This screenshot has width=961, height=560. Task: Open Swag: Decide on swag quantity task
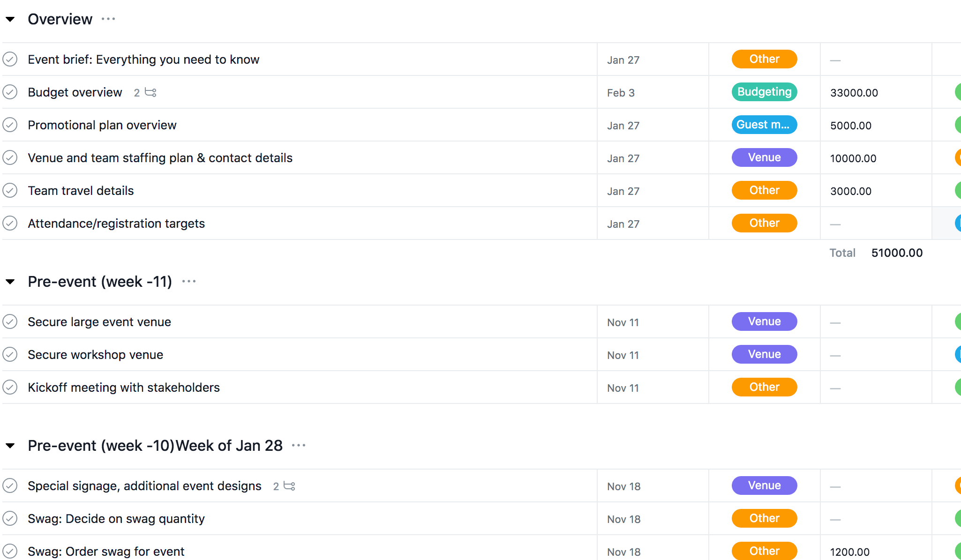point(116,519)
